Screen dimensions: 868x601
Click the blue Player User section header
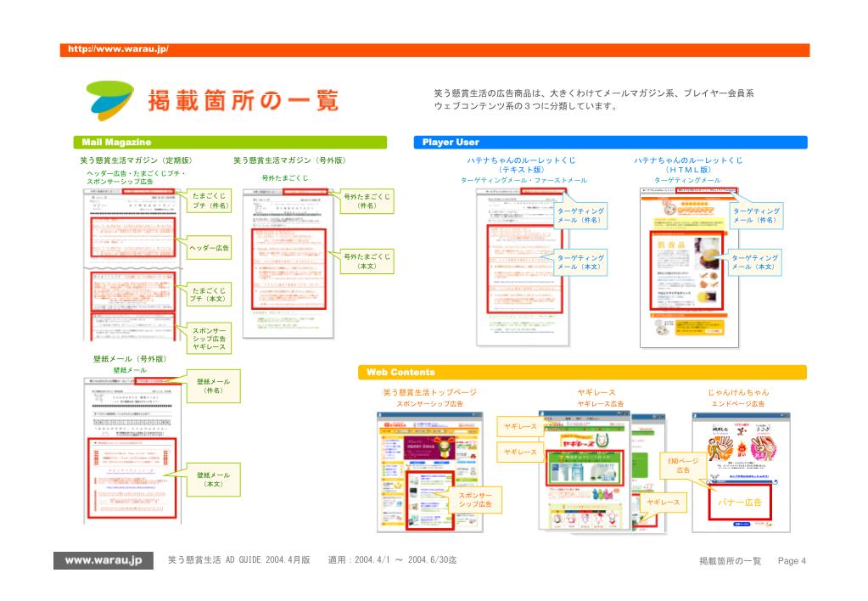pyautogui.click(x=610, y=143)
